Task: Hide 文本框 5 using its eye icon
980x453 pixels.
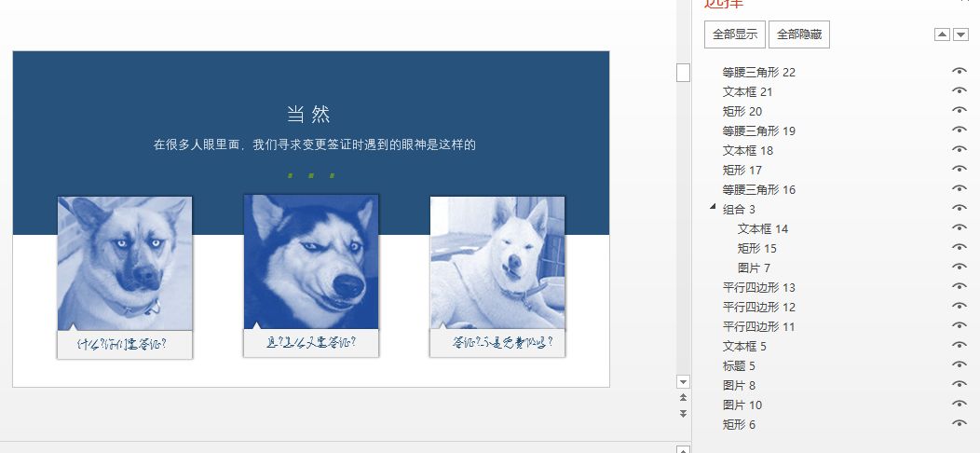Action: tap(959, 345)
